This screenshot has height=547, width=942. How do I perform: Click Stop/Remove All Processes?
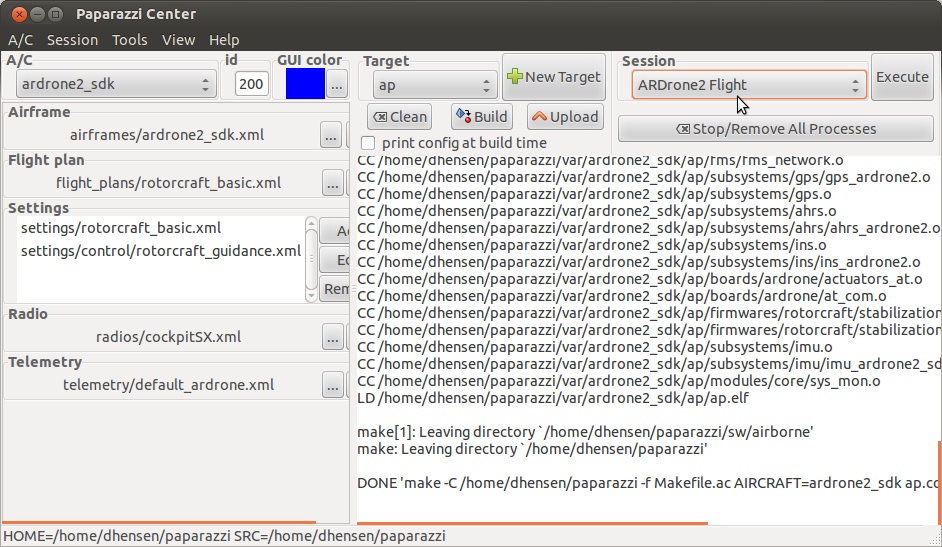(x=776, y=129)
